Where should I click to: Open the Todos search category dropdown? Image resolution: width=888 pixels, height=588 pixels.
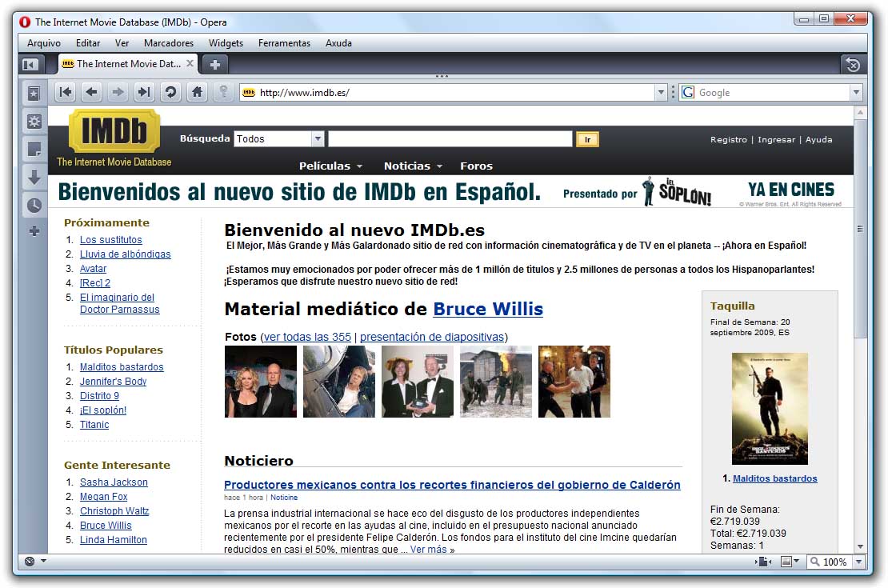pyautogui.click(x=318, y=138)
